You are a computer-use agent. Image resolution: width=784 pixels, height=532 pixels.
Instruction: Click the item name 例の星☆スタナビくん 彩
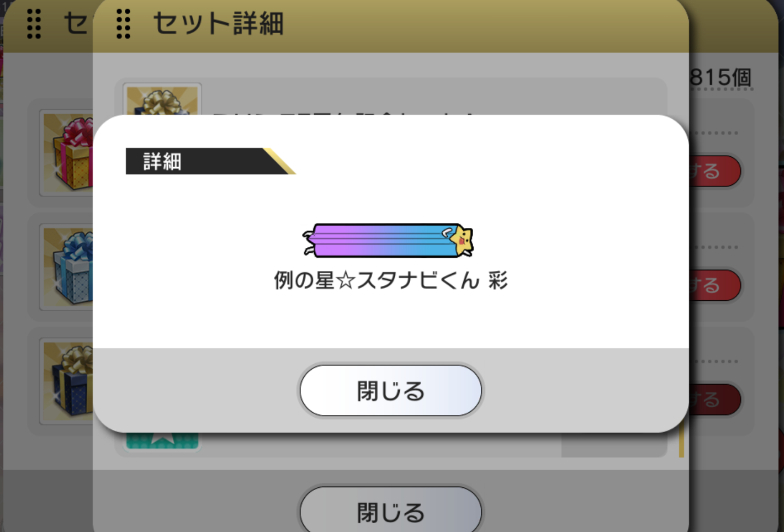tap(391, 280)
